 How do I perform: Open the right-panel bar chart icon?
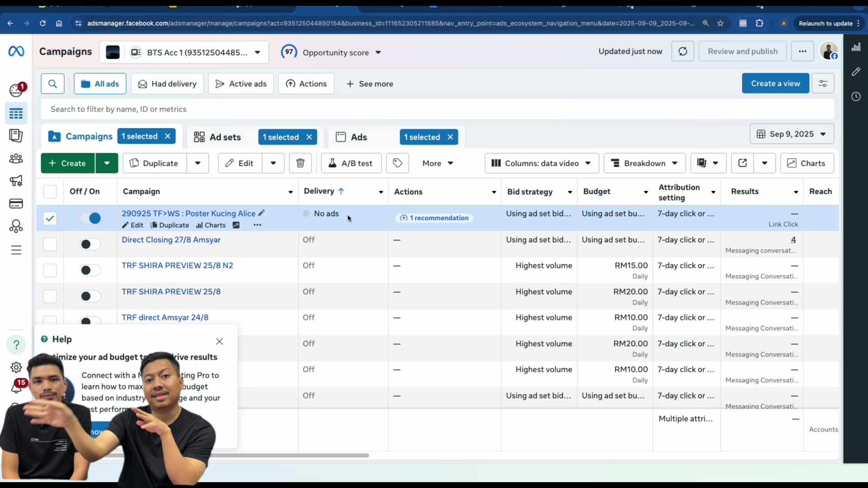(856, 47)
